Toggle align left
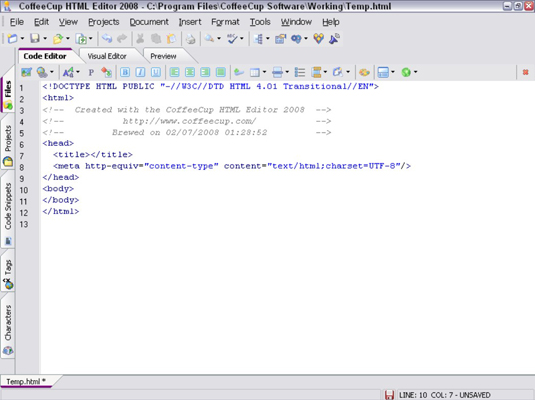The height and width of the screenshot is (400, 535). tap(174, 72)
